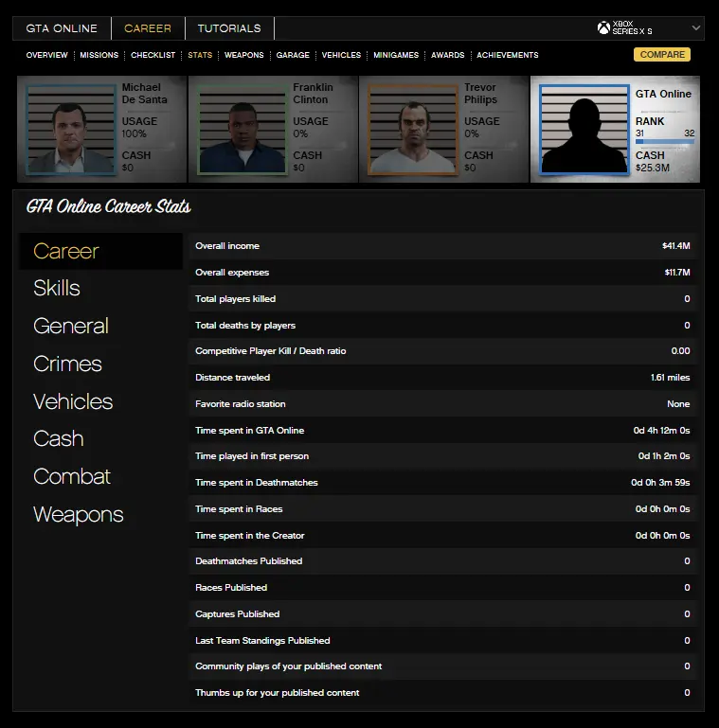Screen dimensions: 719x728
Task: Open Skills stats category
Action: pyautogui.click(x=57, y=288)
